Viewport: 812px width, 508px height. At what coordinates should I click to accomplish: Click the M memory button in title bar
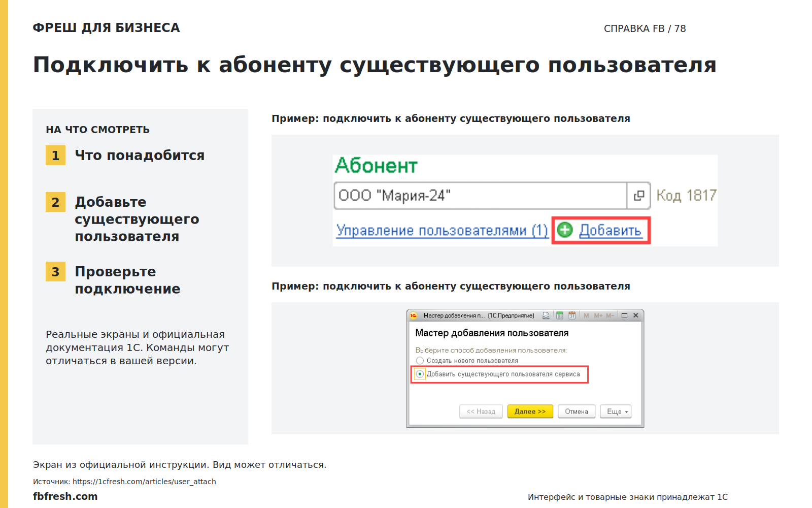tap(586, 315)
